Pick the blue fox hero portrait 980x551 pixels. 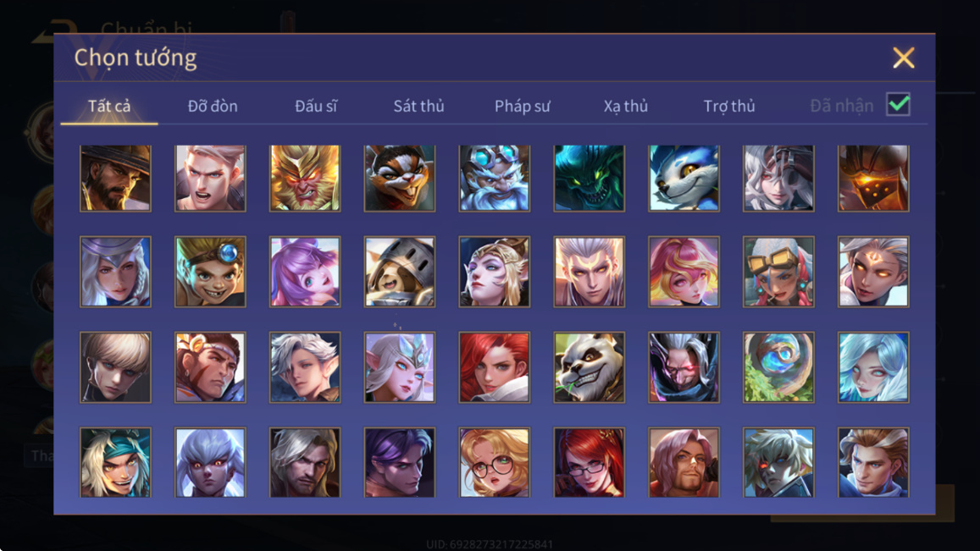(x=684, y=178)
